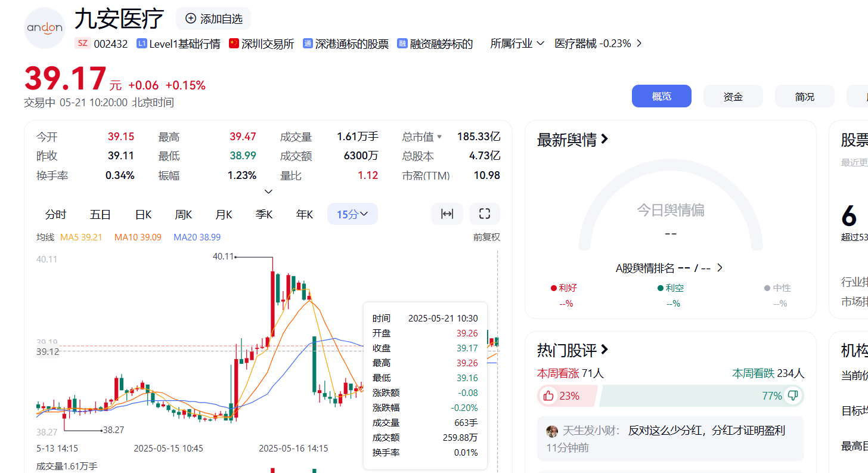868x473 pixels.
Task: Toggle 总市值 dropdown triangle
Action: click(439, 137)
